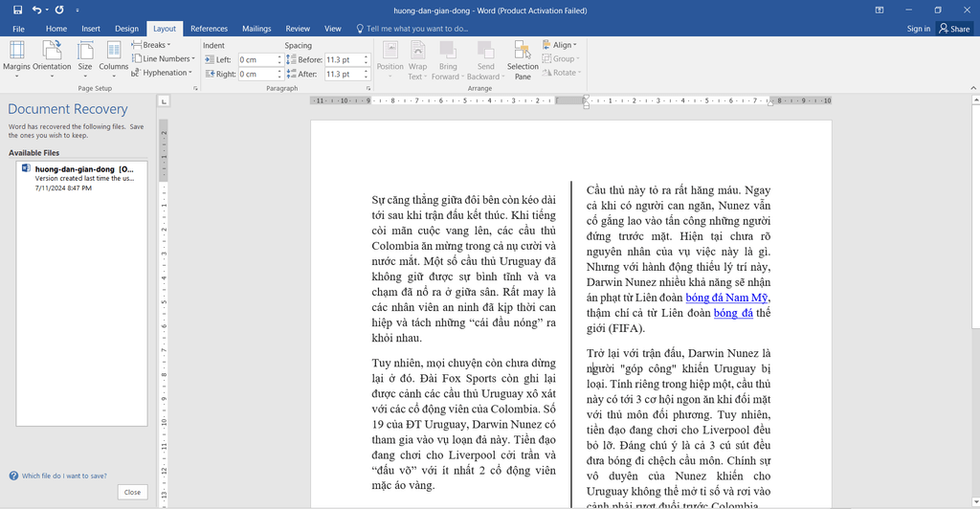Open Ribbon Display Options icon

coord(880,10)
